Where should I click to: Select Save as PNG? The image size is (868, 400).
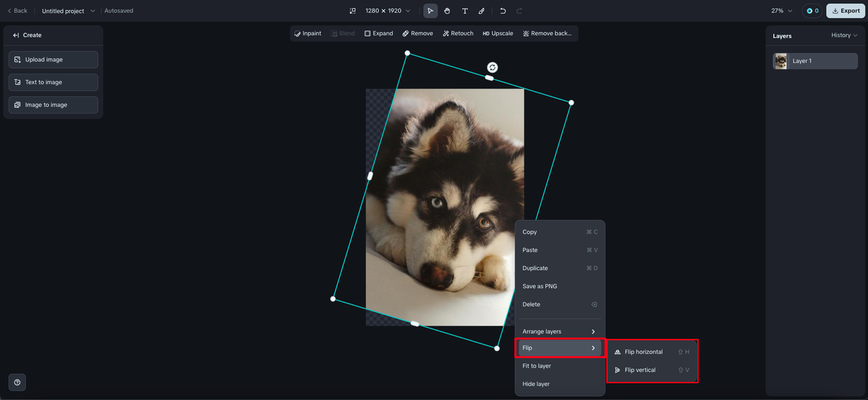coord(559,286)
